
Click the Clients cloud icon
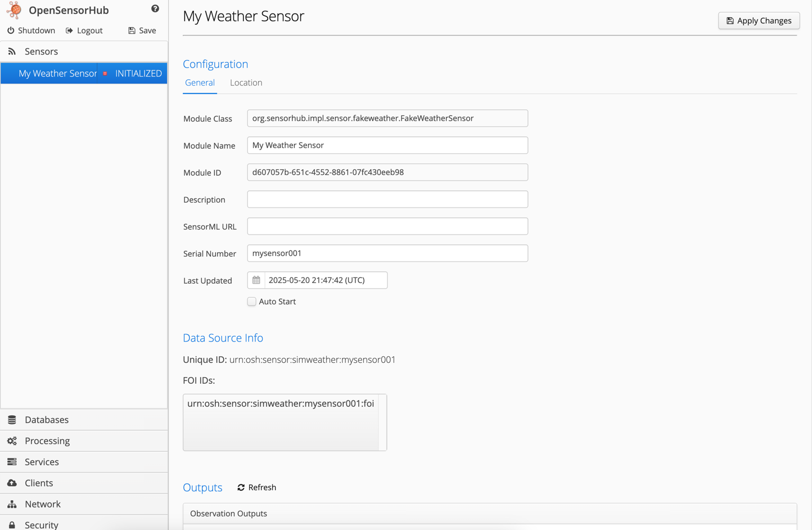pos(12,483)
